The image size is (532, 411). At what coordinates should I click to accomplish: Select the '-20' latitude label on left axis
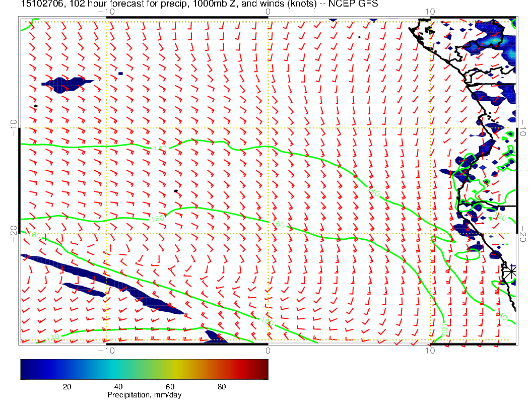pos(14,234)
